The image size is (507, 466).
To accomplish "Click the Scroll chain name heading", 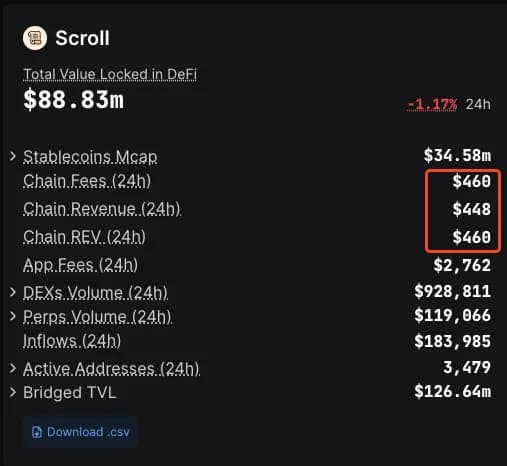I will (82, 38).
